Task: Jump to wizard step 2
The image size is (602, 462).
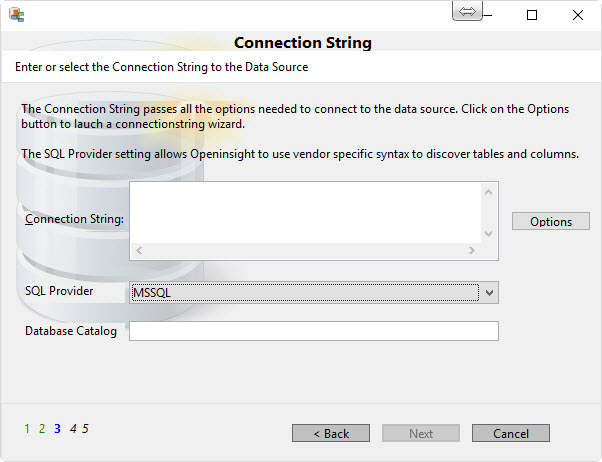Action: click(x=42, y=429)
